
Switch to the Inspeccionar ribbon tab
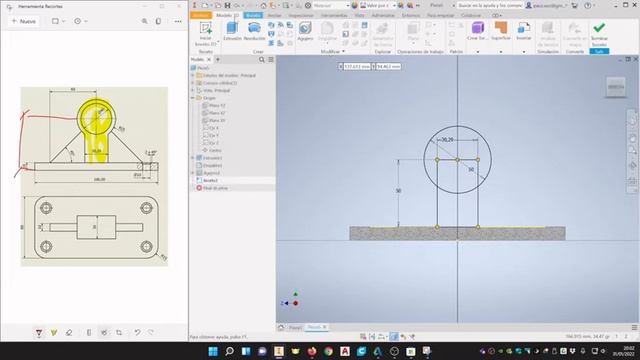pyautogui.click(x=302, y=15)
